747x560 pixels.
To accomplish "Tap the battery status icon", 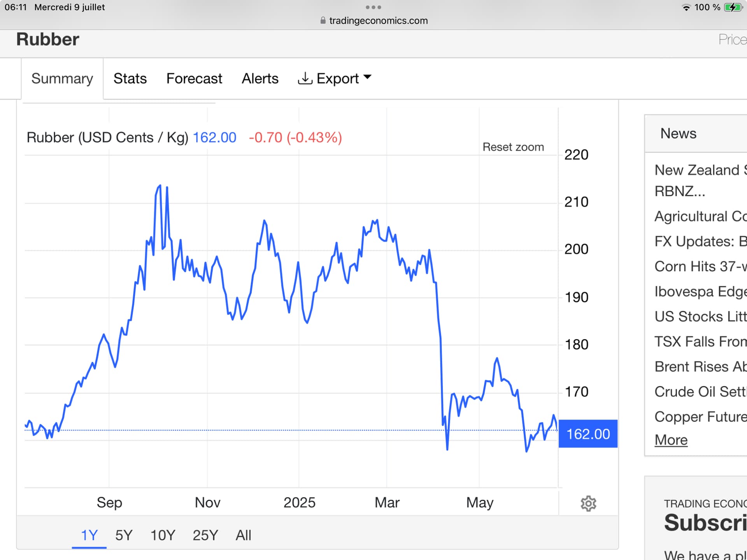I will [733, 7].
